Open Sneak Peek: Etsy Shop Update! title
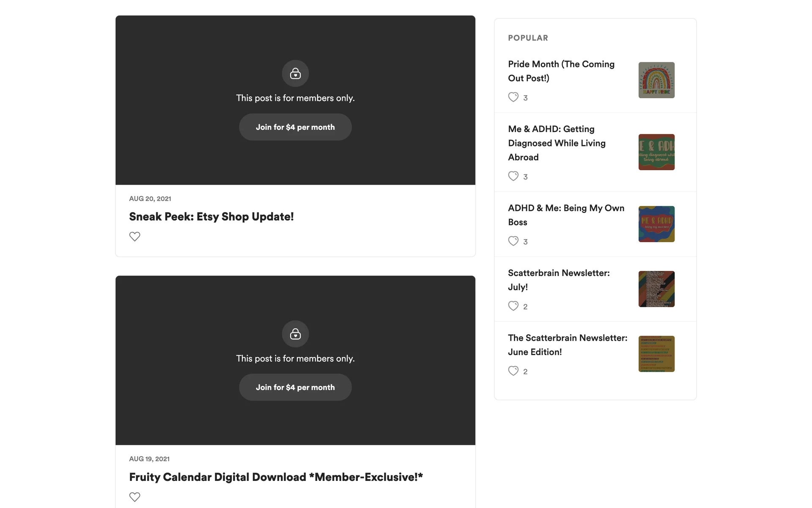Screen dimensions: 812x508 tap(211, 217)
